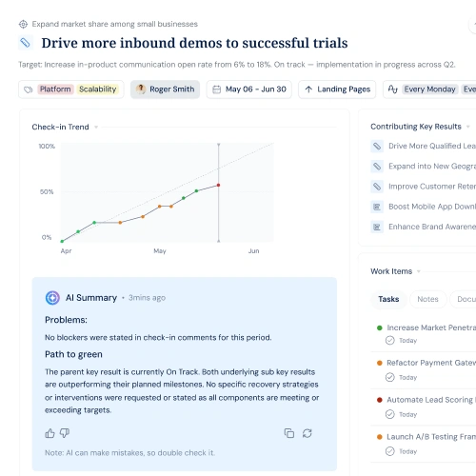Image resolution: width=476 pixels, height=476 pixels.
Task: Click the tag icon beside Drive More Qualified Leads
Action: (377, 146)
